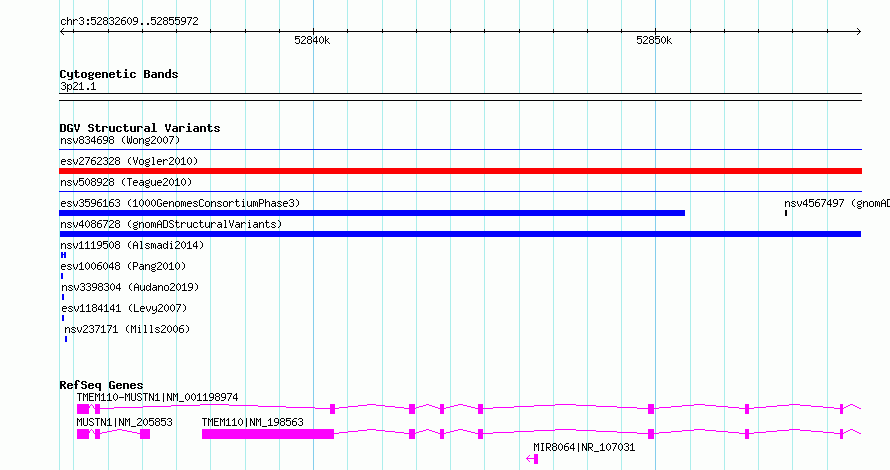Click the small black nsv4567497 marker
The image size is (890, 470).
(786, 213)
